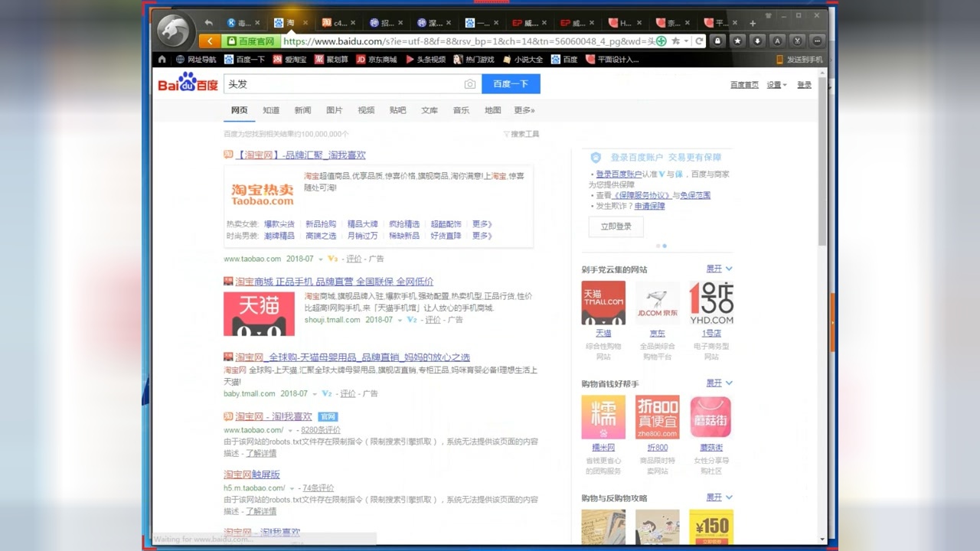The width and height of the screenshot is (980, 551).
Task: Click the home icon on the bookmarks bar
Action: [162, 59]
